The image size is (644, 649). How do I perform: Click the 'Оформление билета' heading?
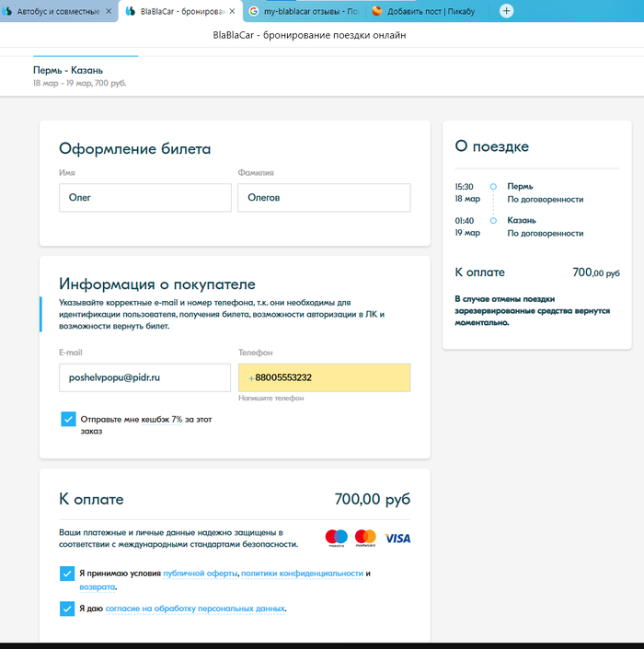click(135, 148)
